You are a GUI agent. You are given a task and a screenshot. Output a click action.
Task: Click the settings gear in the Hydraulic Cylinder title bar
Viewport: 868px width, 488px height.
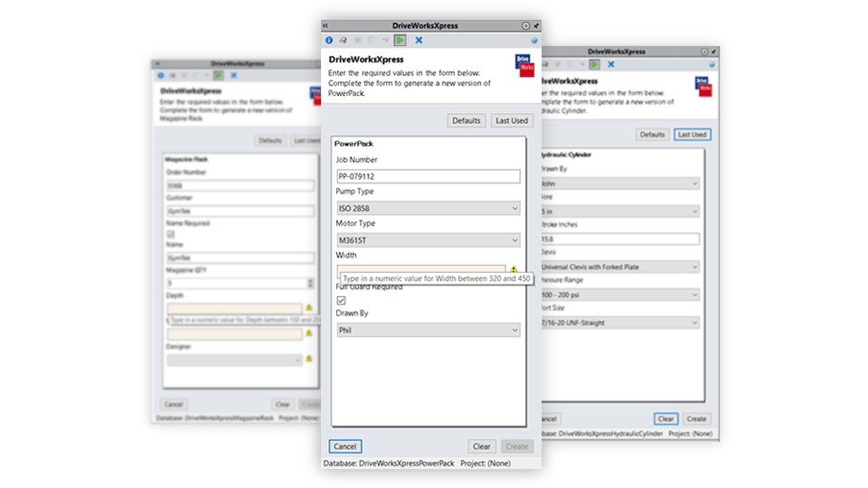click(x=704, y=52)
